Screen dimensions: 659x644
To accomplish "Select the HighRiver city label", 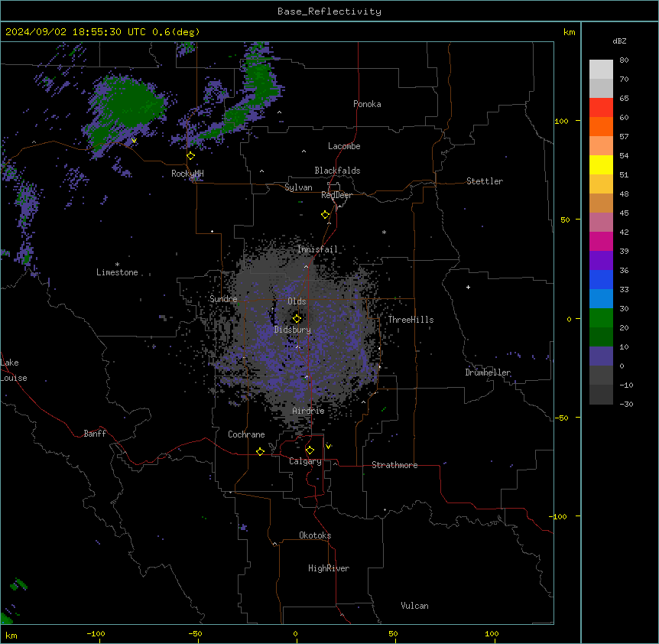I will (x=329, y=568).
